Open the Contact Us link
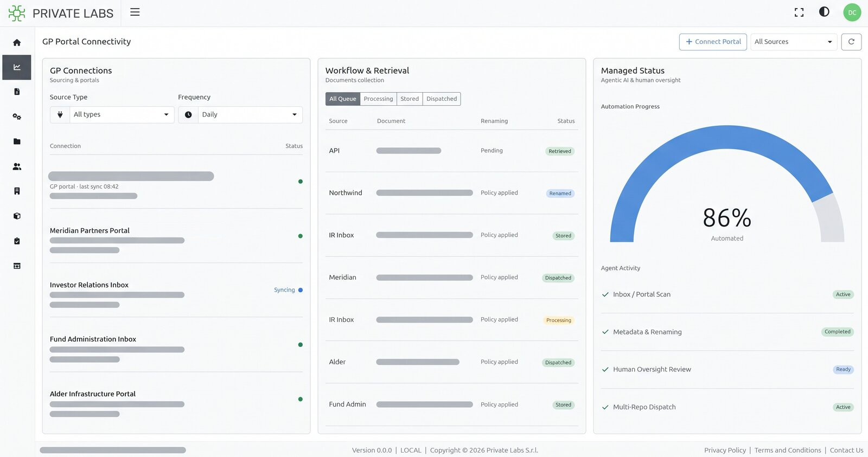The height and width of the screenshot is (457, 868). [846, 450]
